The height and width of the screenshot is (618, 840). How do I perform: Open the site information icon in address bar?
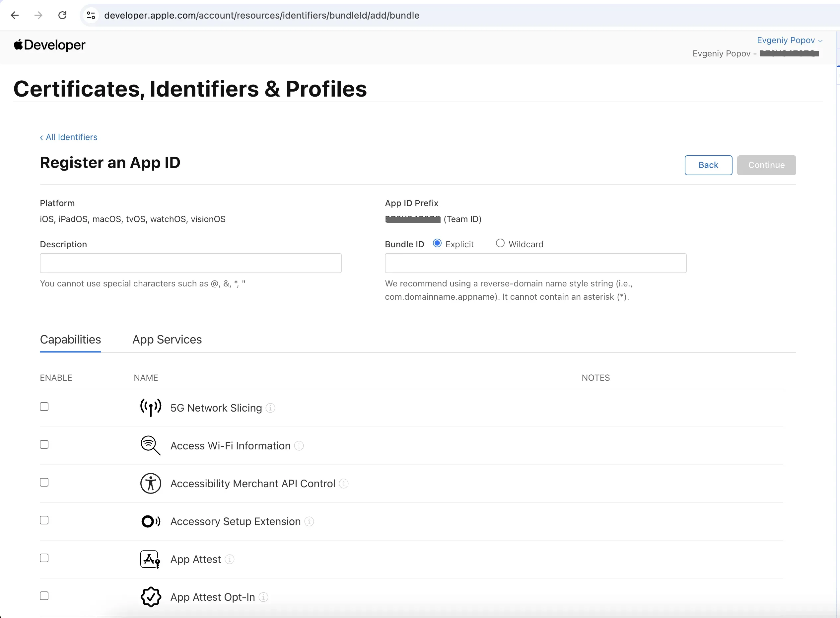coord(91,15)
